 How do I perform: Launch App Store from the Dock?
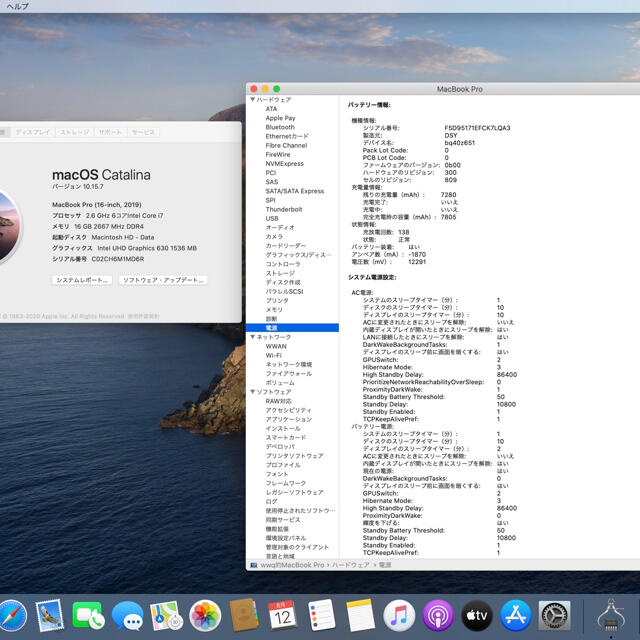pyautogui.click(x=515, y=616)
